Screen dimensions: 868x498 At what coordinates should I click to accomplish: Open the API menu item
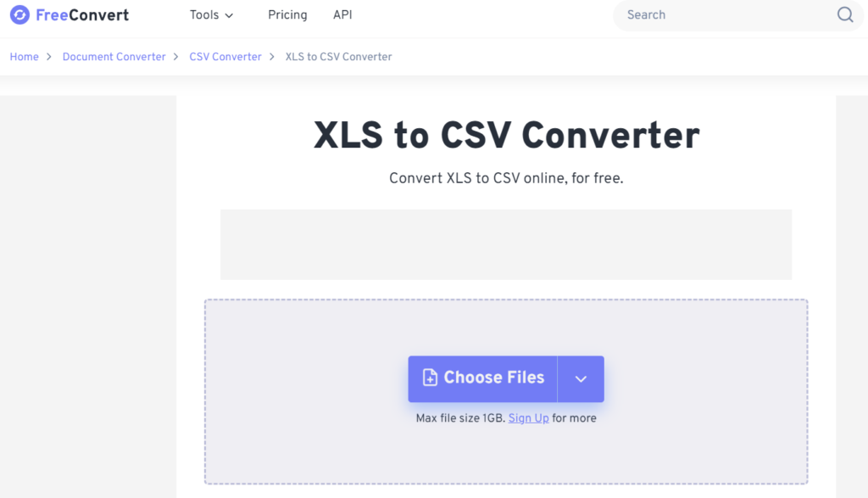click(x=342, y=14)
